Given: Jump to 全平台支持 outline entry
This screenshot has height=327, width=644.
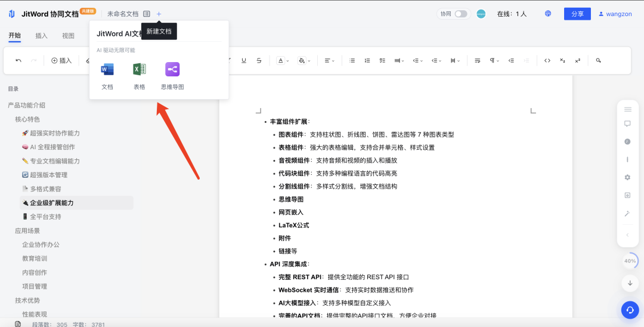Looking at the screenshot, I should (x=42, y=217).
